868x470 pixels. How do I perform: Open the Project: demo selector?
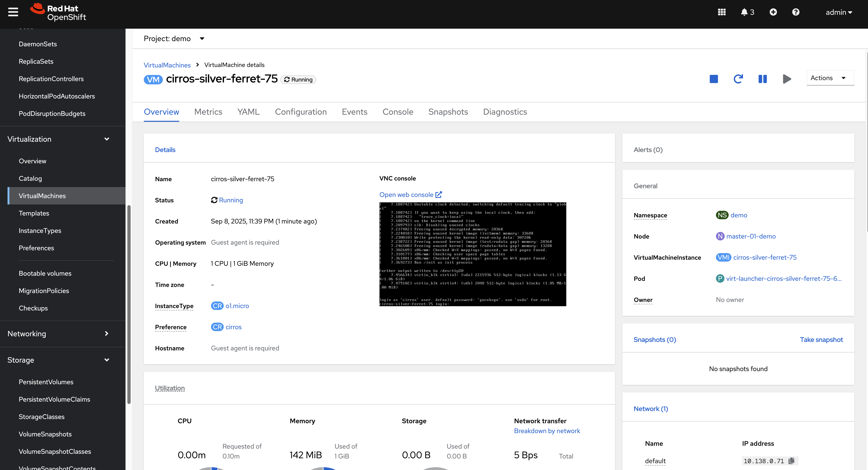174,39
